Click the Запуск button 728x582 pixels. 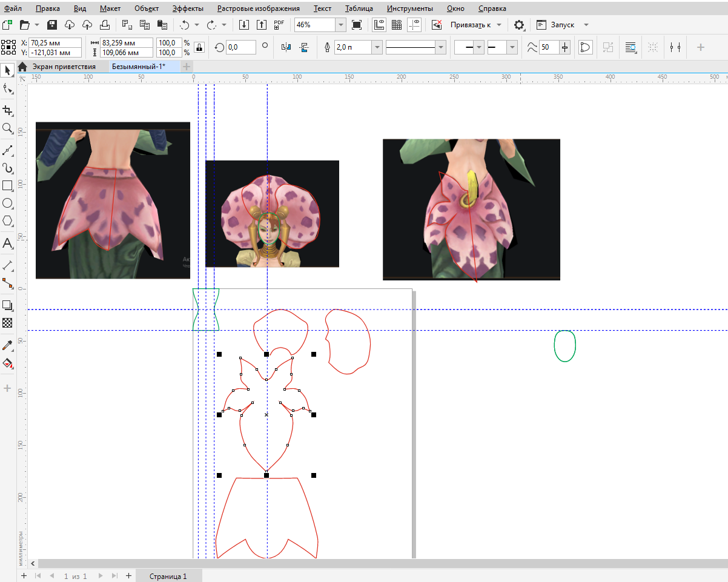561,25
